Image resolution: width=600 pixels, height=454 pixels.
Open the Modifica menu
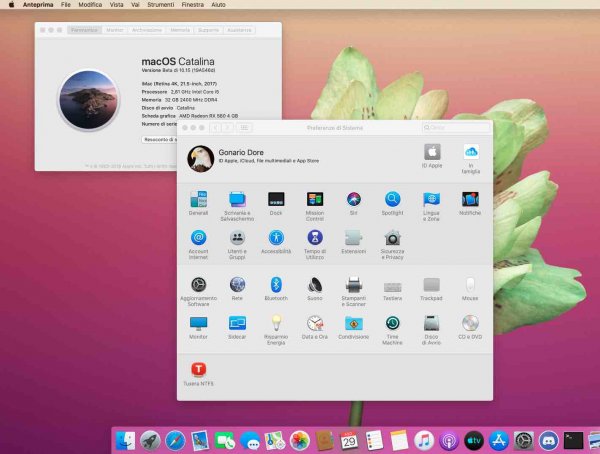(x=90, y=5)
